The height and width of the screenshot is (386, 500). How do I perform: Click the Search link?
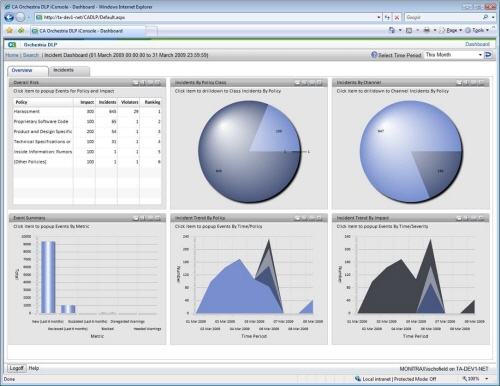[x=31, y=55]
